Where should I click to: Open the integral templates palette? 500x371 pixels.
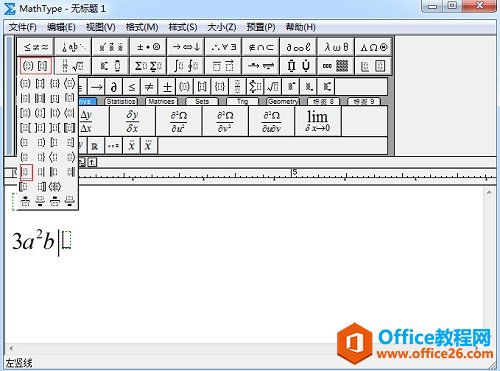(x=186, y=66)
